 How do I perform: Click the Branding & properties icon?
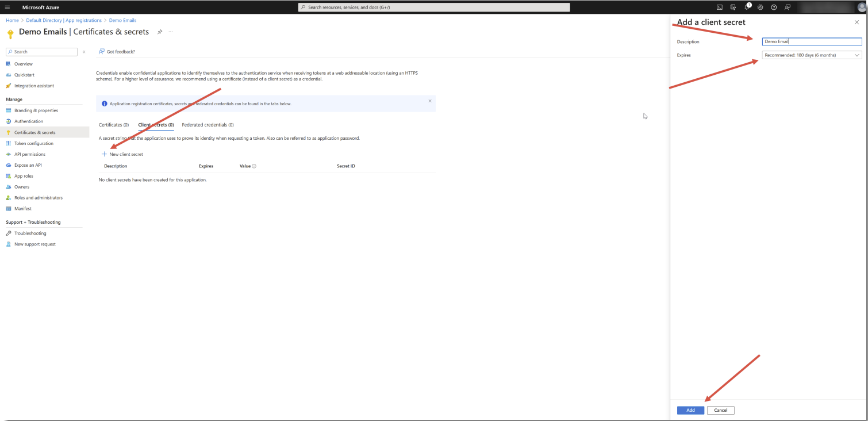[x=9, y=110]
